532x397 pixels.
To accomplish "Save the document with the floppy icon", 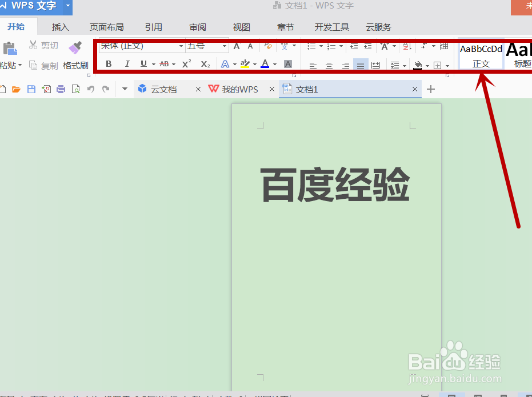I will 31,89.
